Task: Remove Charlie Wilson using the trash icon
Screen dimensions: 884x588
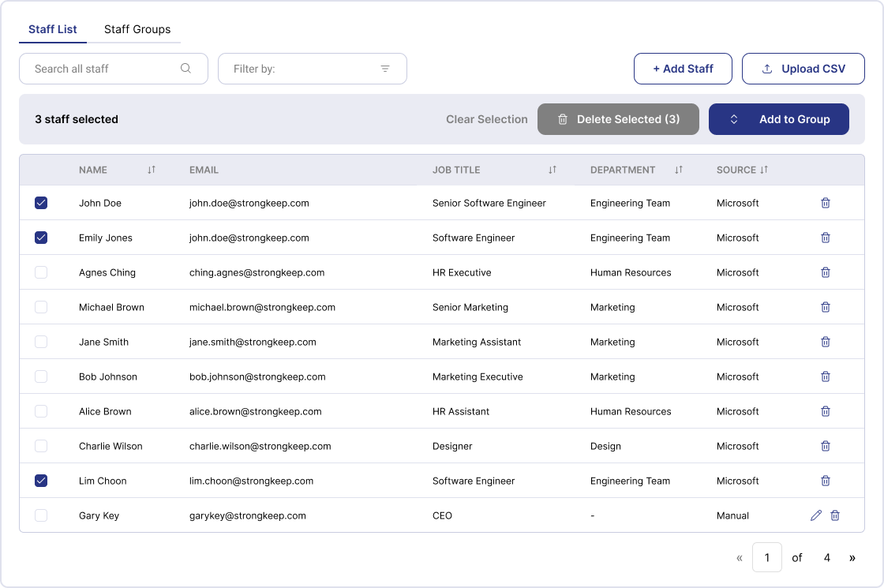Action: [826, 446]
